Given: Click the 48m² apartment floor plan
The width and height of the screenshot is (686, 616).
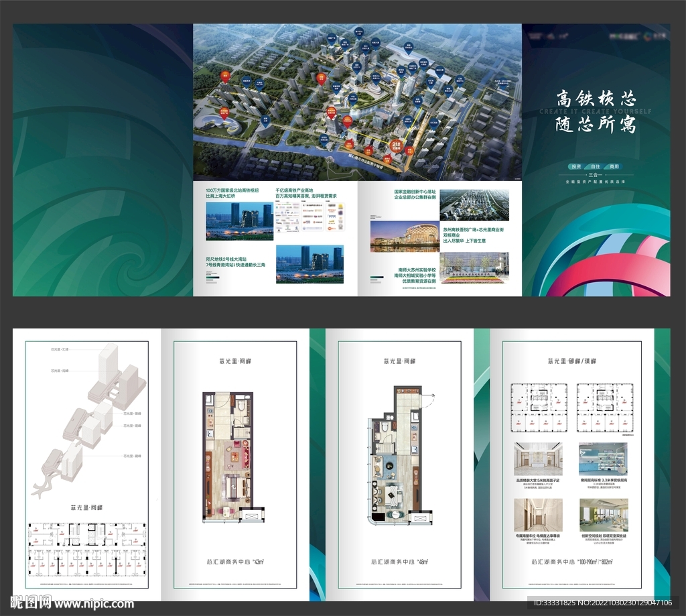Looking at the screenshot, I should pos(402,455).
